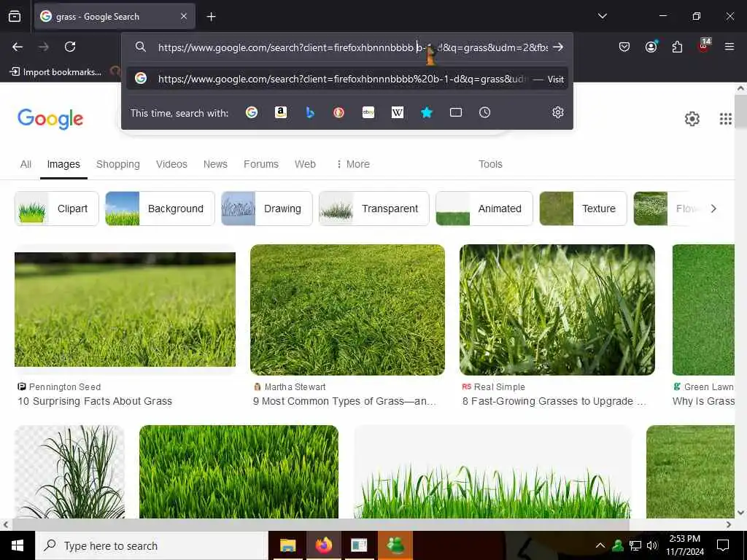This screenshot has width=747, height=560.
Task: Close the grass - Google Search tab
Action: [x=184, y=17]
